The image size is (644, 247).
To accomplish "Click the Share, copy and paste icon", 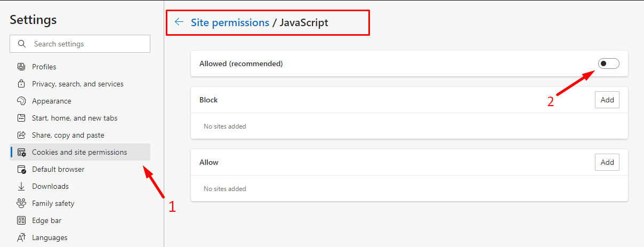I will click(21, 135).
